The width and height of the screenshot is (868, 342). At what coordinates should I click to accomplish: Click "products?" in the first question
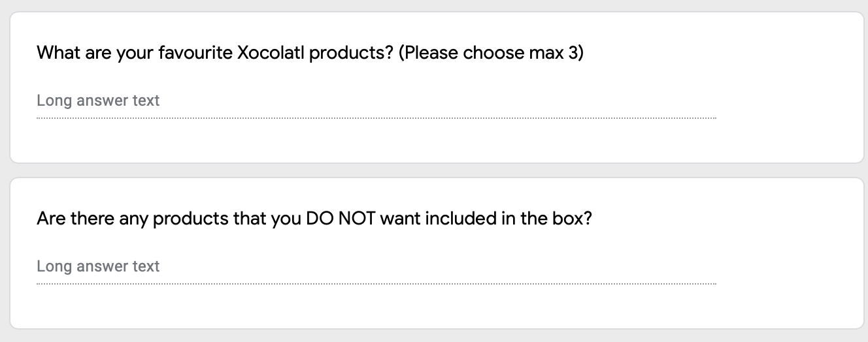pos(350,53)
